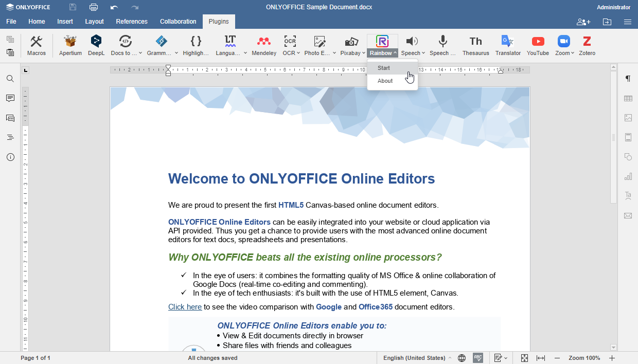The height and width of the screenshot is (364, 638).
Task: Redo the last undone action
Action: pyautogui.click(x=135, y=7)
